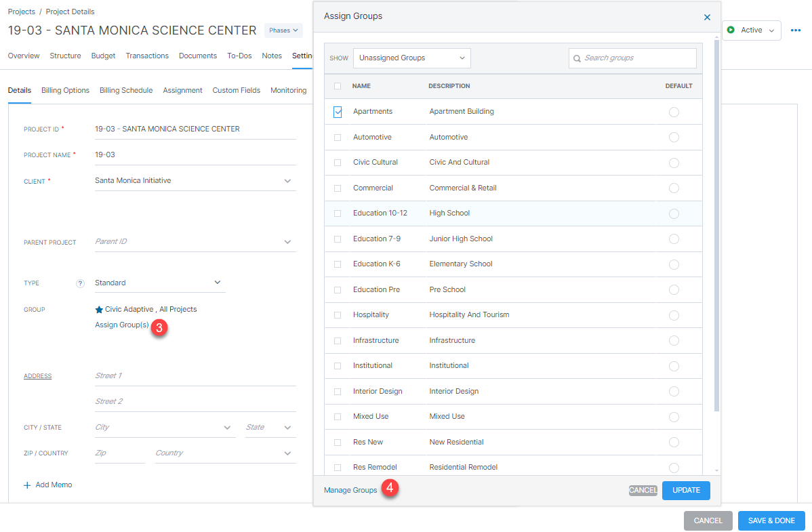Click the UPDATE button
The height and width of the screenshot is (532, 812).
[686, 490]
